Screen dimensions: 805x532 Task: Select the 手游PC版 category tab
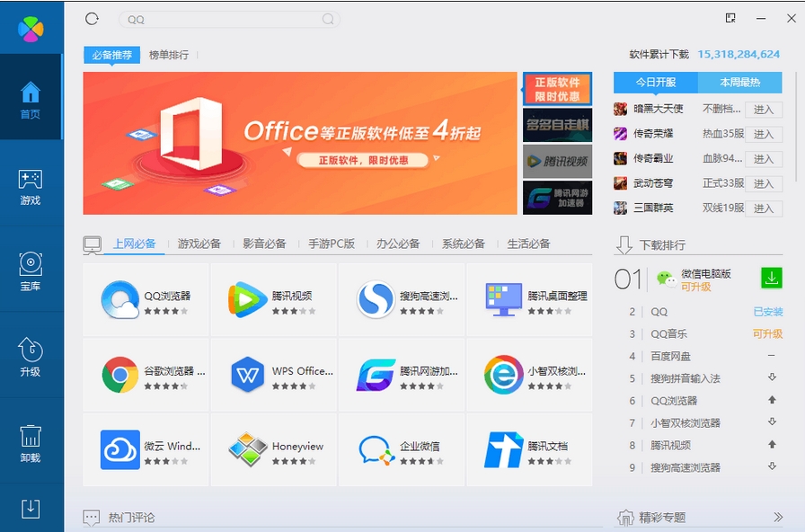click(332, 244)
